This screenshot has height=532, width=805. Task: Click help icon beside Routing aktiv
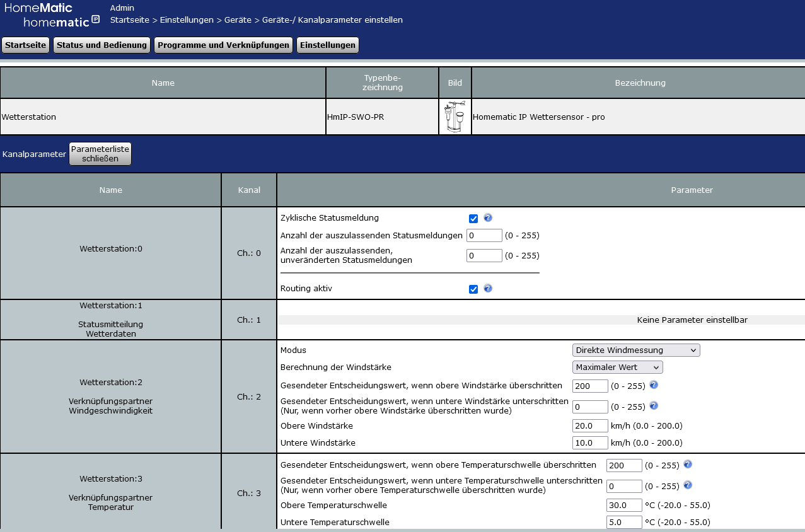point(487,289)
